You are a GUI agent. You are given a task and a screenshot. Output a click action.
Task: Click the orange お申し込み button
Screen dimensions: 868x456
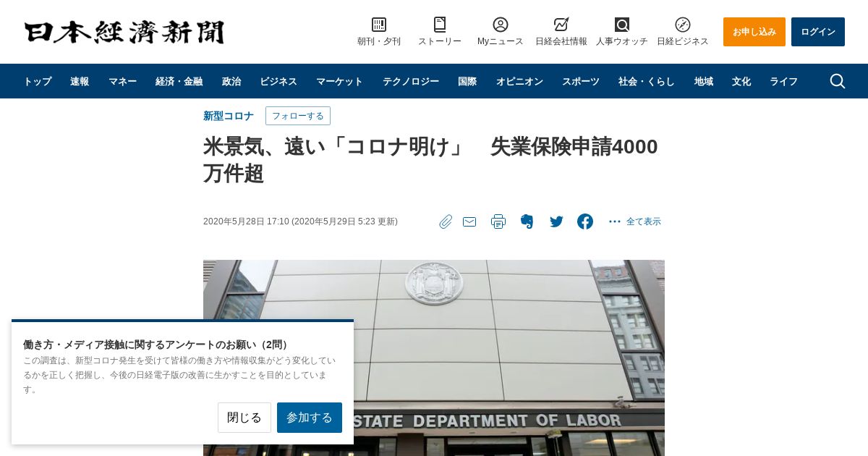[x=754, y=32]
